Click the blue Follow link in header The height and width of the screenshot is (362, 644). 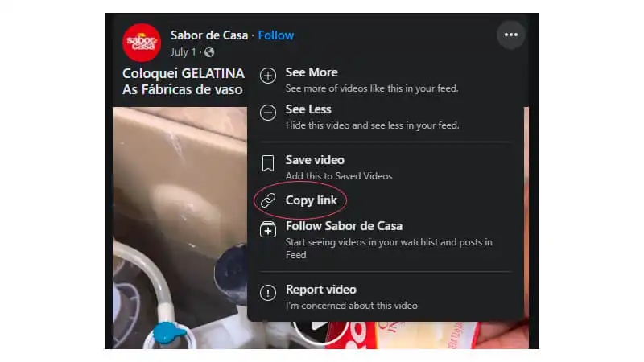click(x=276, y=35)
